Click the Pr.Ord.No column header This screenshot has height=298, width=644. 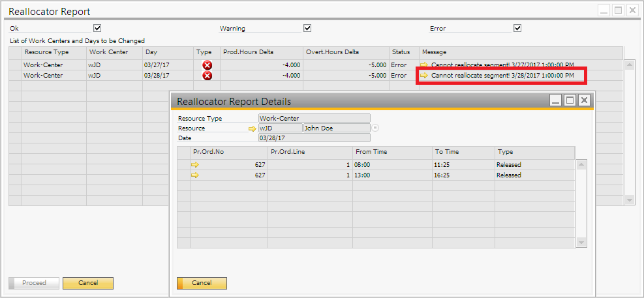(228, 152)
